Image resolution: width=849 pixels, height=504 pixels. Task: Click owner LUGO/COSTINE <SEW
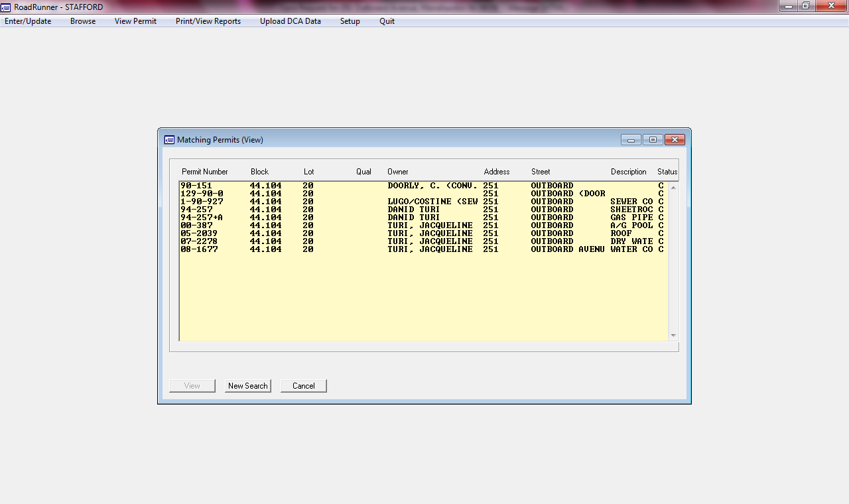[x=432, y=202]
